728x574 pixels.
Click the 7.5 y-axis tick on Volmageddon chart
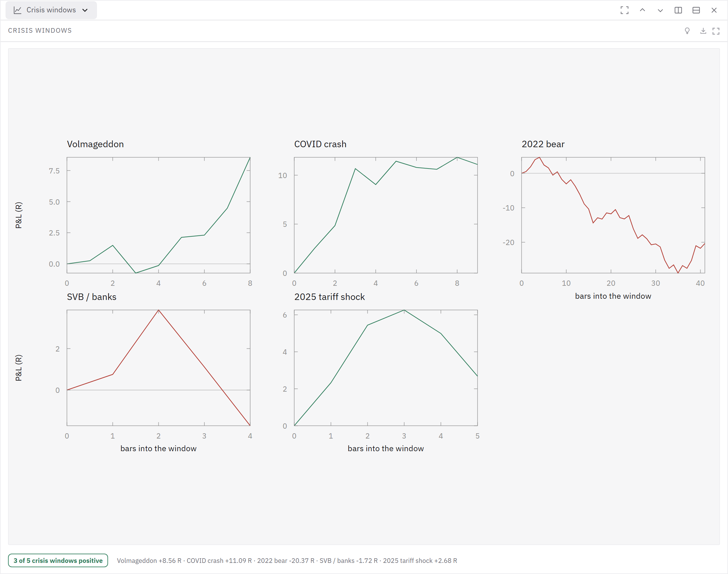pyautogui.click(x=54, y=171)
